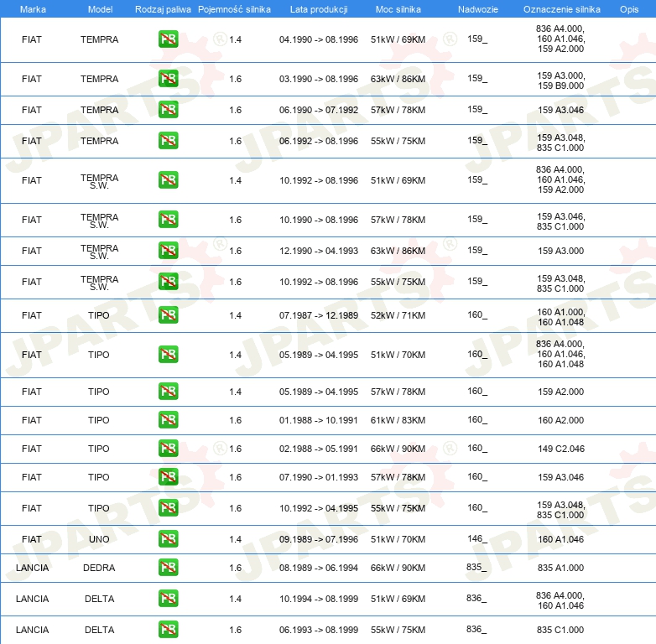Image resolution: width=656 pixels, height=644 pixels.
Task: Click the fuel type icon in the Lancia Dedra row
Action: coord(168,568)
